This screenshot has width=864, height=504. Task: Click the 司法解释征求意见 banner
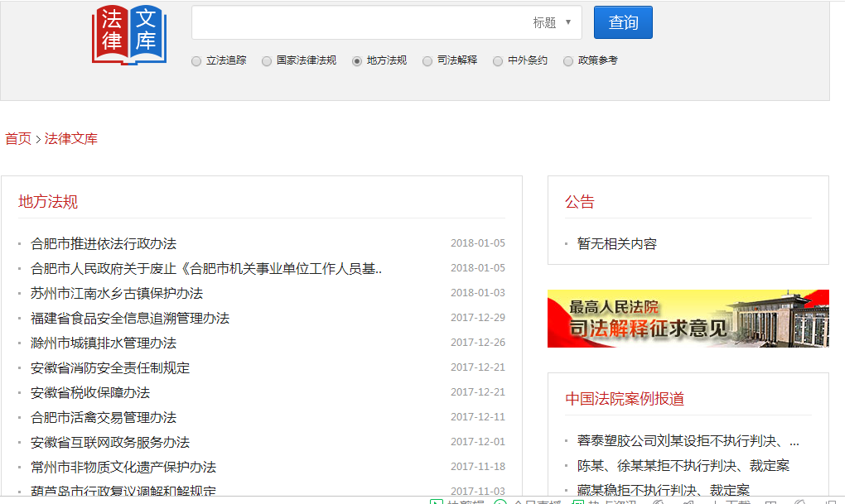(688, 319)
